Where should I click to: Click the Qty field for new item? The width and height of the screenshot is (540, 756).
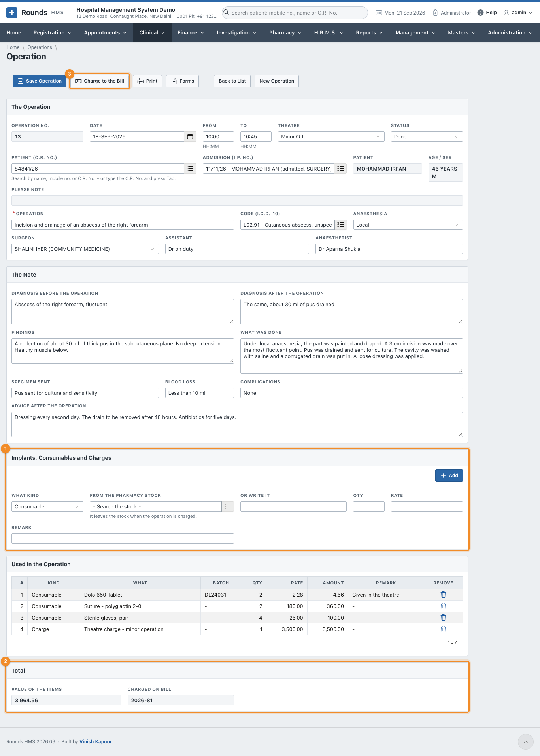[369, 506]
